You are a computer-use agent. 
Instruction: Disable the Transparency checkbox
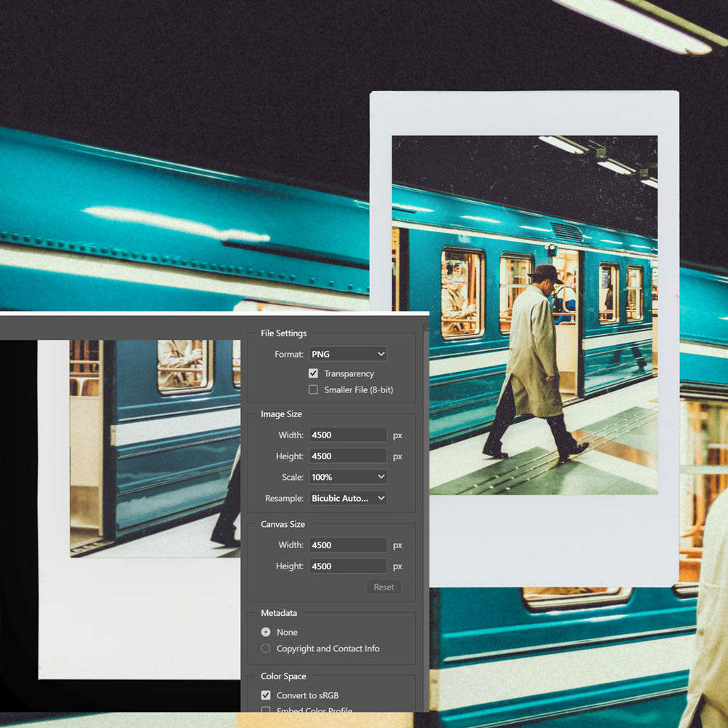click(x=313, y=373)
